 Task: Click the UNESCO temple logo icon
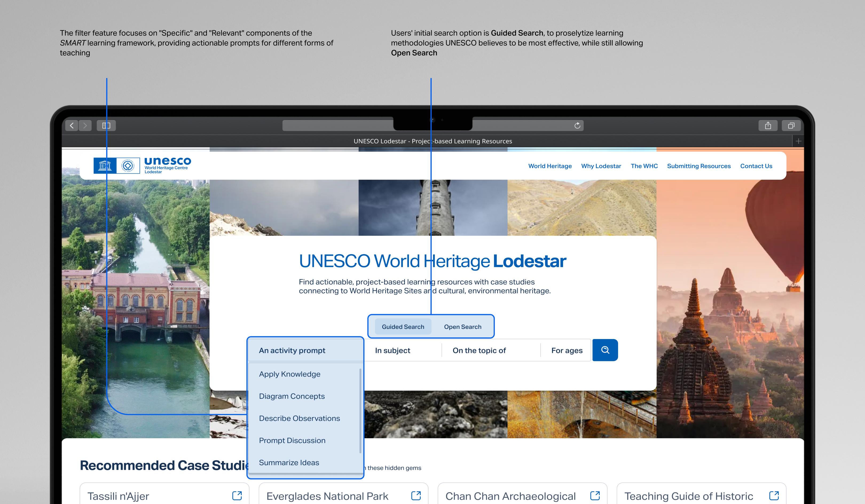tap(105, 166)
